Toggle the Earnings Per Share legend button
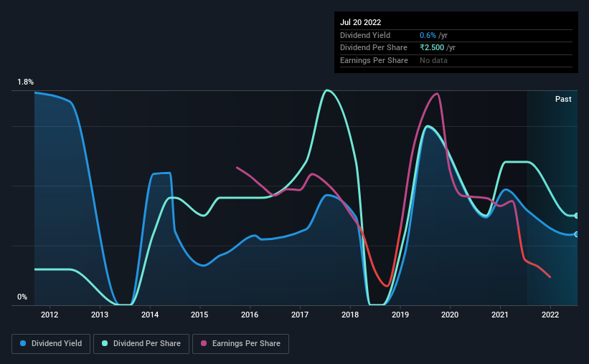Screen dimensions: 589x364 pyautogui.click(x=240, y=344)
